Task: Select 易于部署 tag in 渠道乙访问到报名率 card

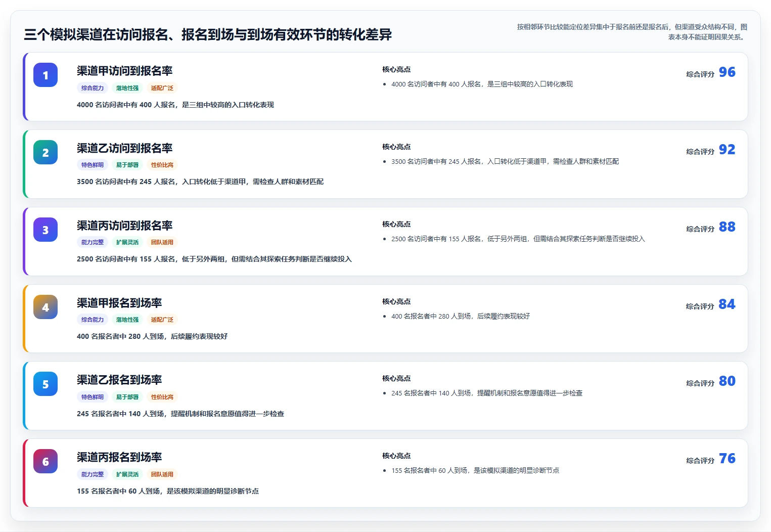Action: (x=127, y=165)
